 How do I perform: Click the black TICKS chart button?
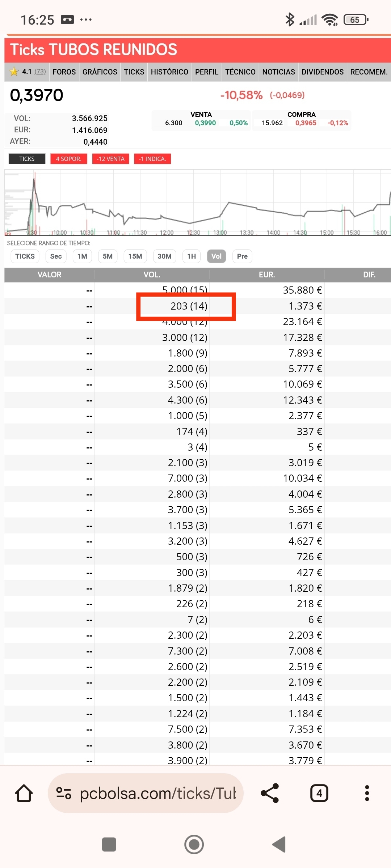(x=27, y=159)
